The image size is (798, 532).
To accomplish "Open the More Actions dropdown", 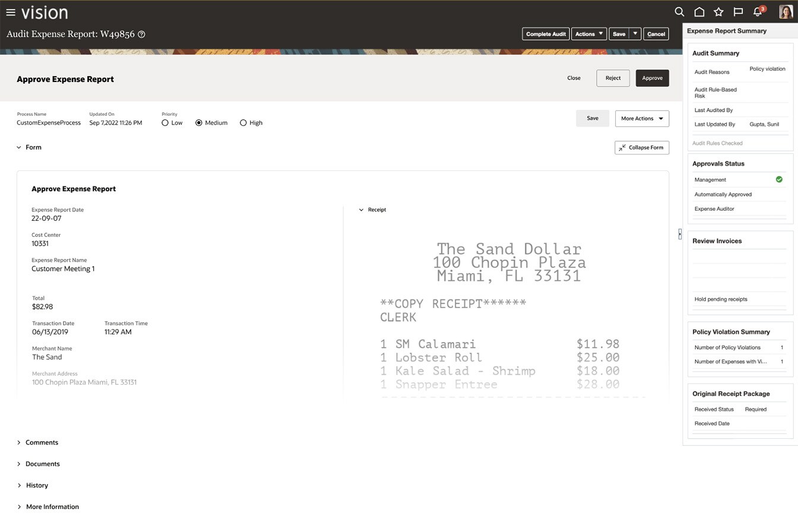I will (642, 119).
